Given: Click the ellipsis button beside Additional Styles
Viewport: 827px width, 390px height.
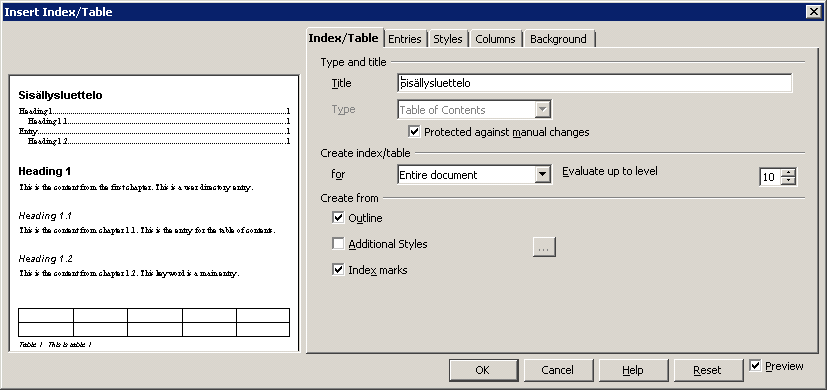Looking at the screenshot, I should click(x=544, y=246).
